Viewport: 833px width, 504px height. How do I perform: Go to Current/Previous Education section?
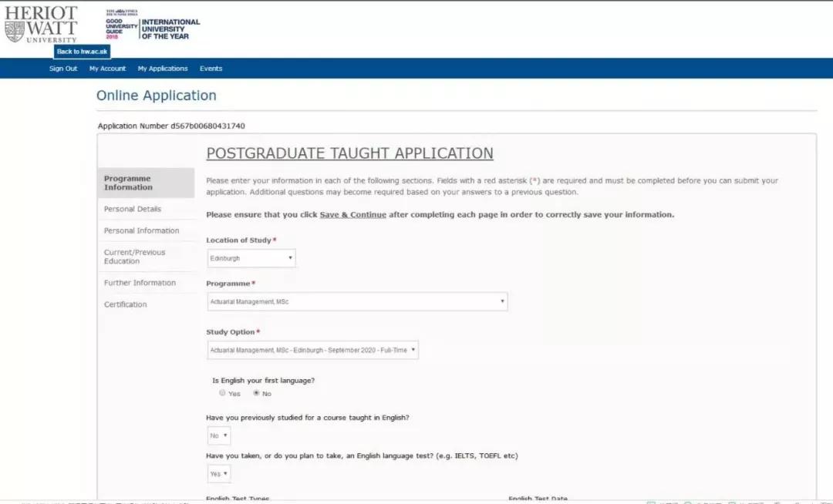[x=135, y=257]
